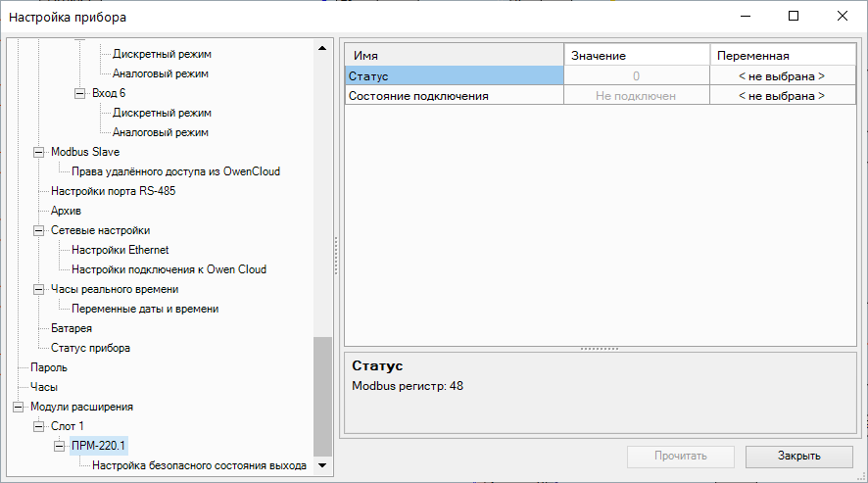
Task: Open the Пароль tree item
Action: (x=48, y=367)
